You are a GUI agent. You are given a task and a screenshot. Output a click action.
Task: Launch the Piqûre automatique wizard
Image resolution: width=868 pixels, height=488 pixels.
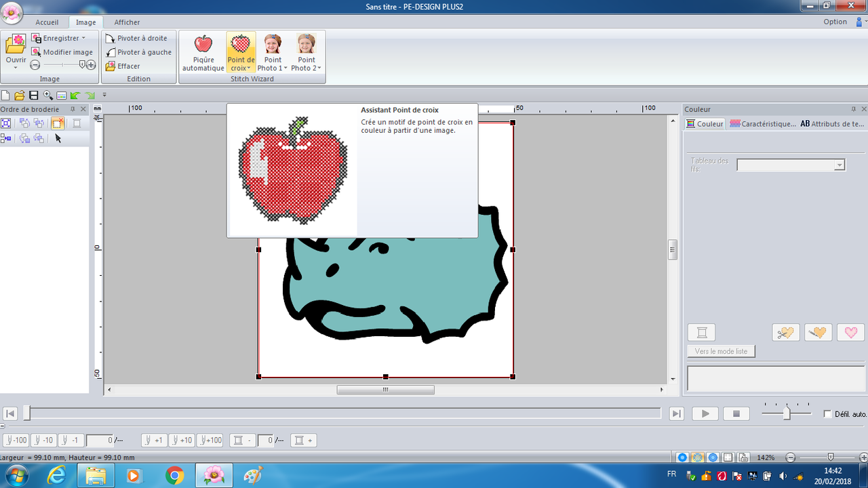203,53
